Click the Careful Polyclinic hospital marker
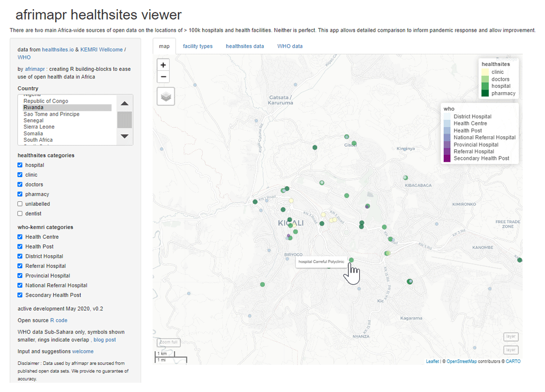 tap(352, 260)
